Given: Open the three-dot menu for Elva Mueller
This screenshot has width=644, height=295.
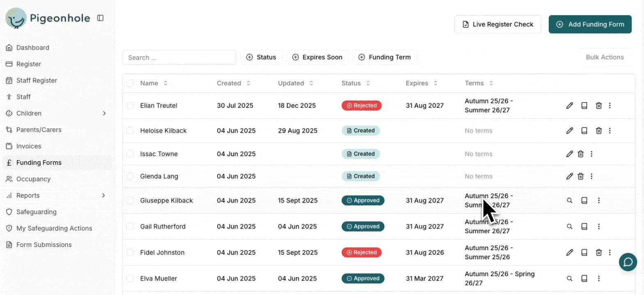Looking at the screenshot, I should [x=598, y=279].
